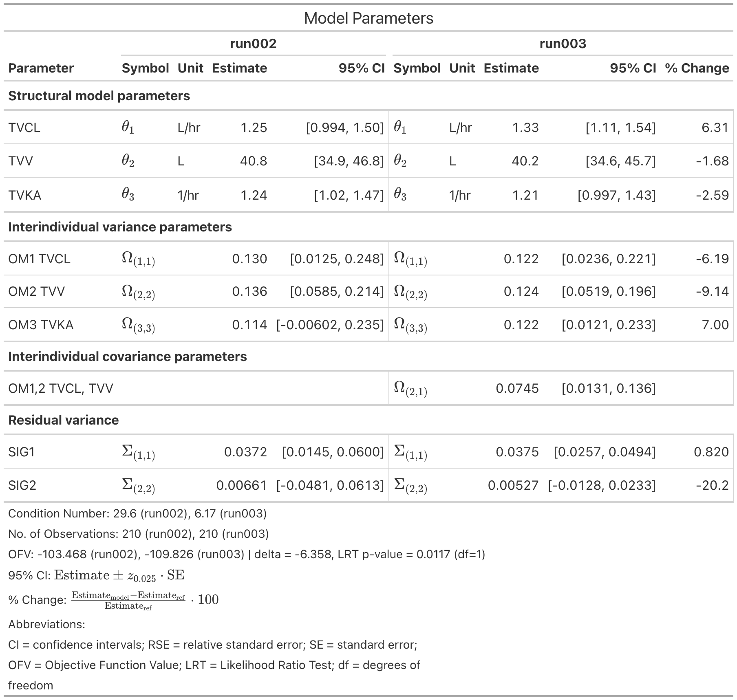737x700 pixels.
Task: Click the -20.2 percent change value
Action: [712, 485]
